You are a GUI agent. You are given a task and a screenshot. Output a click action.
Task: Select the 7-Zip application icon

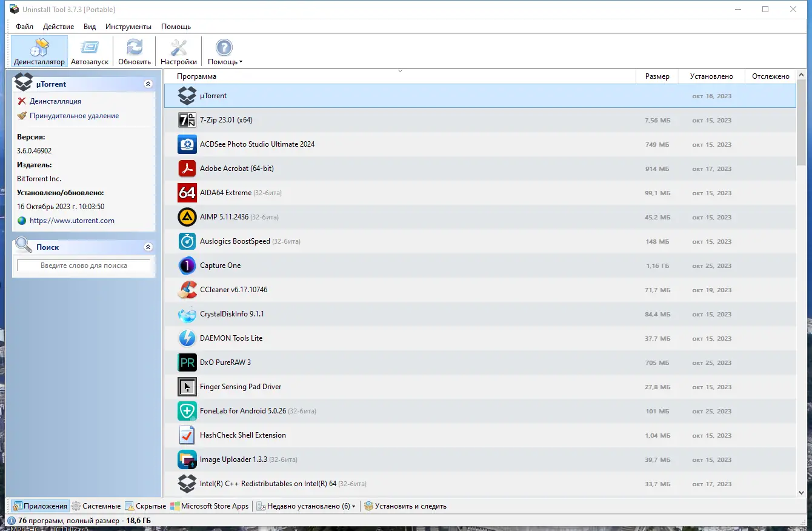187,119
